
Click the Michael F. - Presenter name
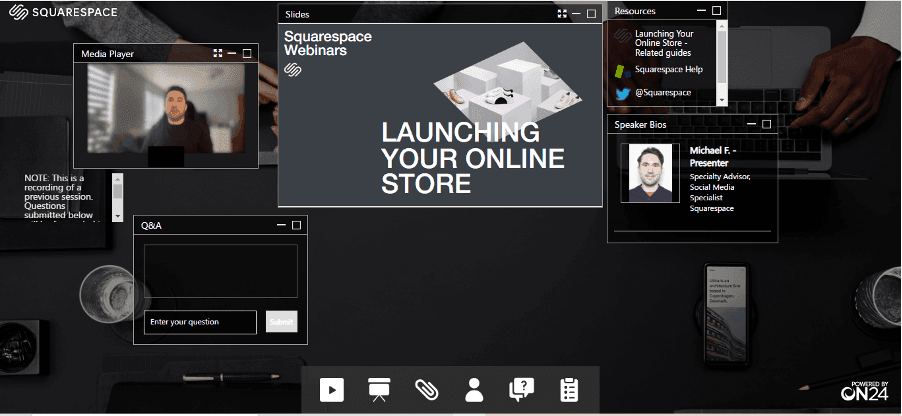[x=712, y=157]
